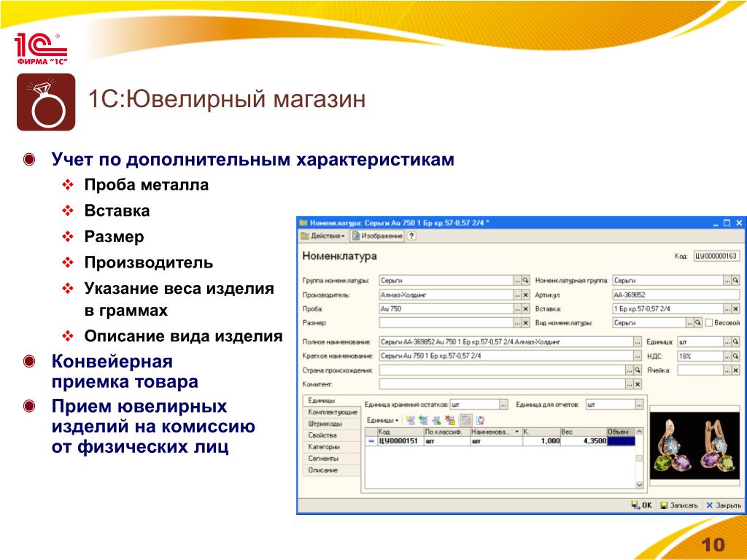
Task: Open lookup for Номенклатурная группа field
Action: point(735,281)
